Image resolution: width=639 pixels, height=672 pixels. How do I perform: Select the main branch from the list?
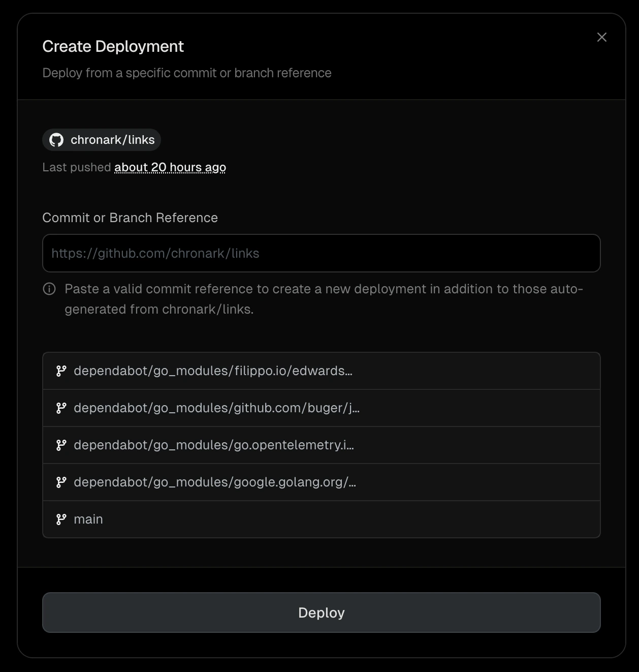click(88, 519)
